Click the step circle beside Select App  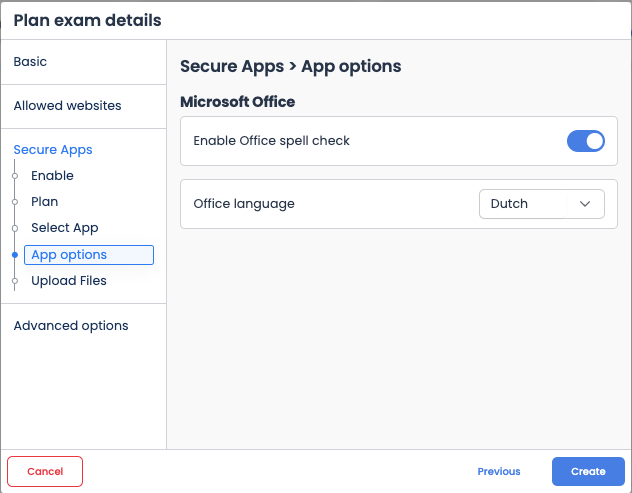15,228
